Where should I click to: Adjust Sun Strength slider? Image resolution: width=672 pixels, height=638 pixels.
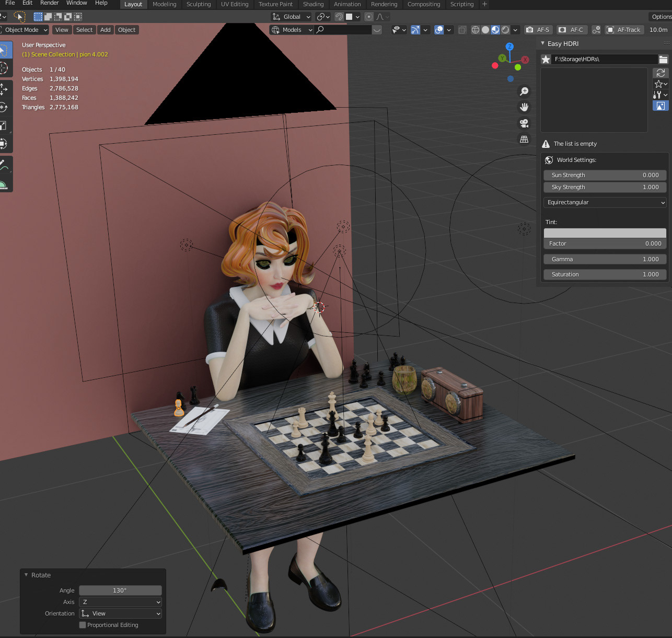[605, 175]
